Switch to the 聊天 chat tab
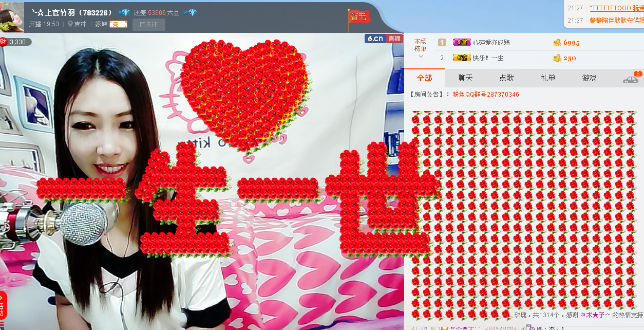644x330 pixels. coord(465,78)
